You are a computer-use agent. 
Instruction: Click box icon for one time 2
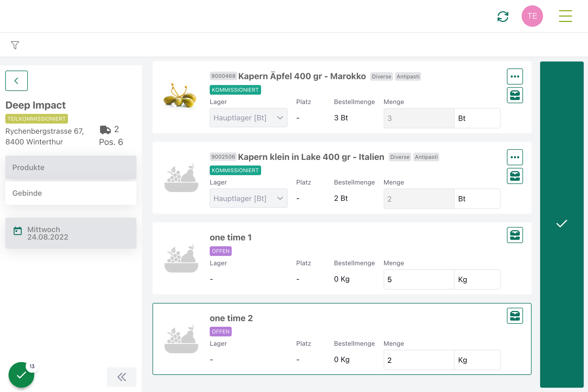pos(514,316)
